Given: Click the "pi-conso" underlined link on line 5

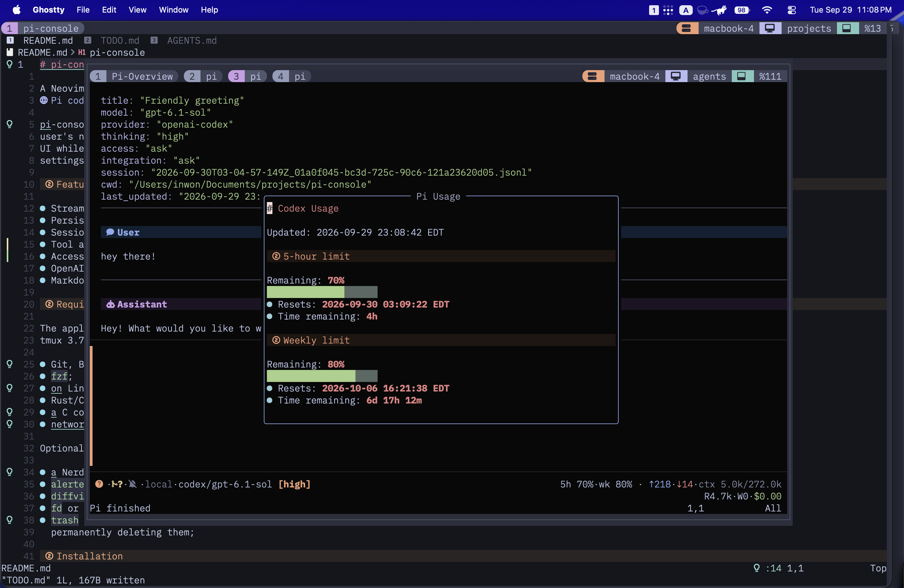Looking at the screenshot, I should tap(62, 124).
